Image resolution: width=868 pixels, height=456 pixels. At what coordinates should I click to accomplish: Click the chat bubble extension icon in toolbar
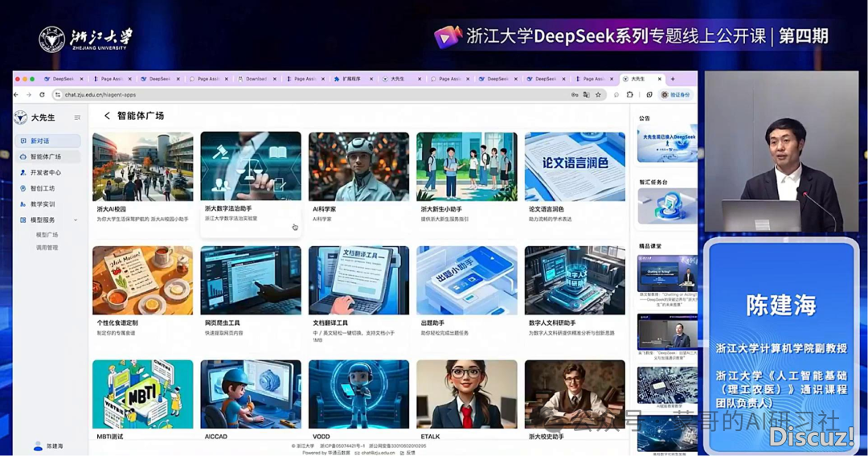point(616,95)
